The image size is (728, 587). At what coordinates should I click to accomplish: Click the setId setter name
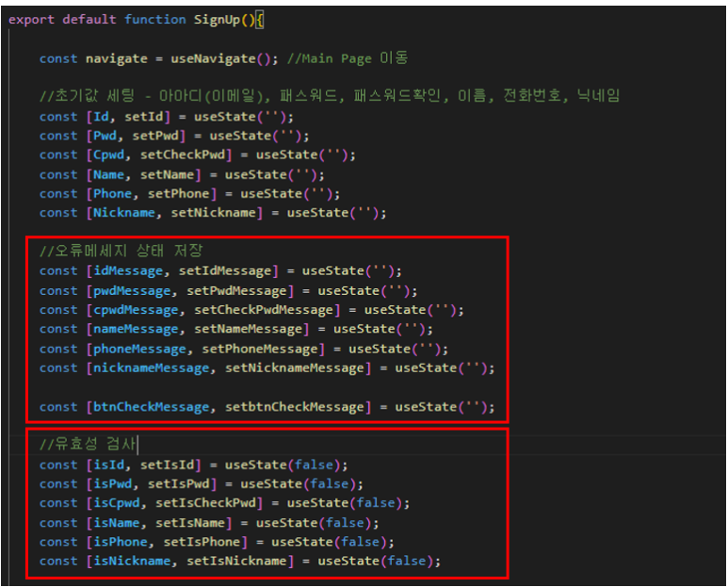point(143,117)
